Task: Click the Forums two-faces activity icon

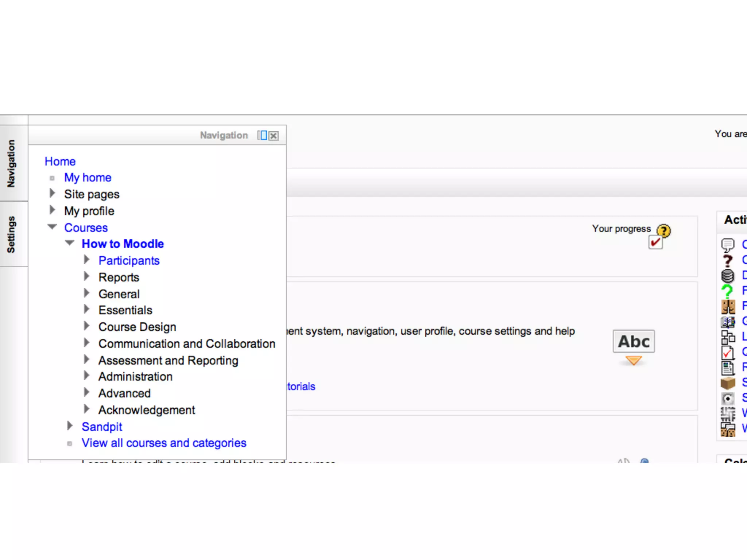Action: pos(728,307)
